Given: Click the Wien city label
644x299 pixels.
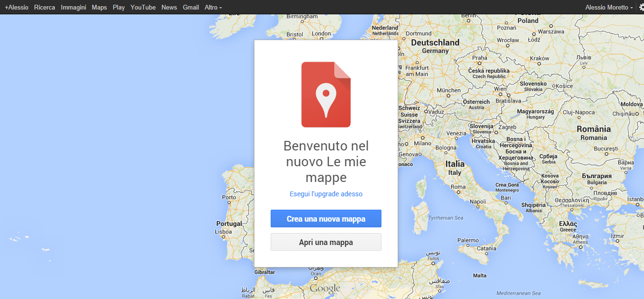Looking at the screenshot, I should click(x=501, y=89).
